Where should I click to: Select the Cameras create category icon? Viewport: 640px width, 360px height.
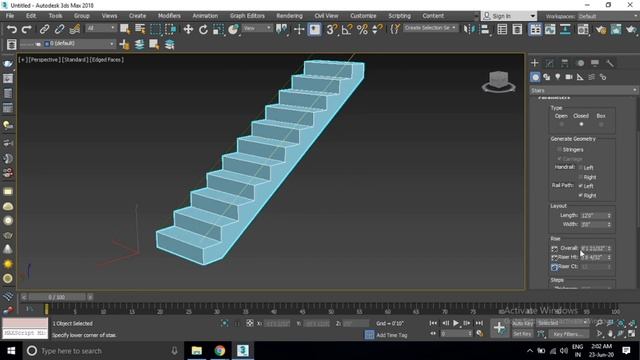(x=569, y=77)
